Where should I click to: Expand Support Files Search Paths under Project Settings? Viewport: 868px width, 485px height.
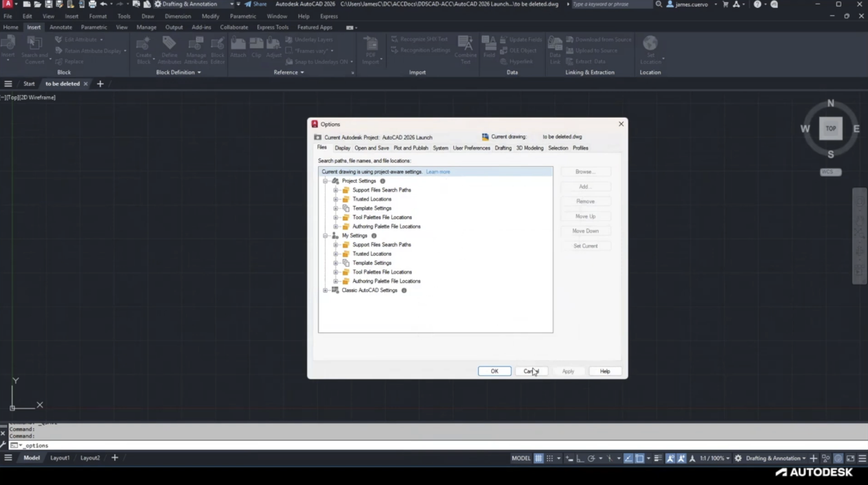(336, 190)
